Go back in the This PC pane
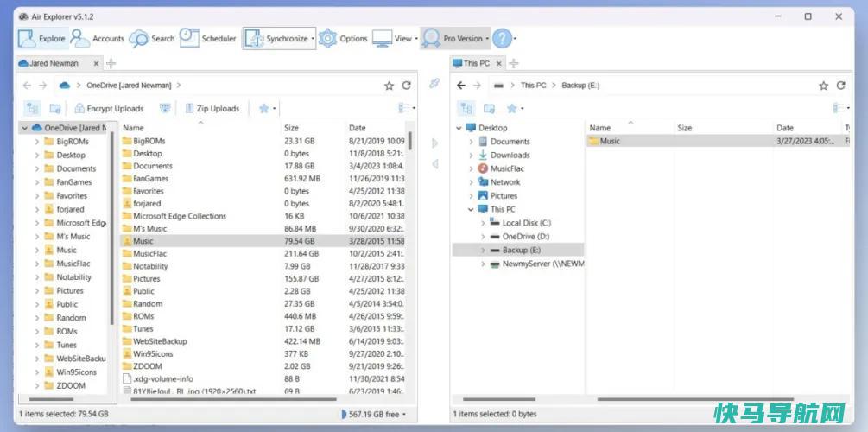This screenshot has width=868, height=432. click(x=461, y=86)
